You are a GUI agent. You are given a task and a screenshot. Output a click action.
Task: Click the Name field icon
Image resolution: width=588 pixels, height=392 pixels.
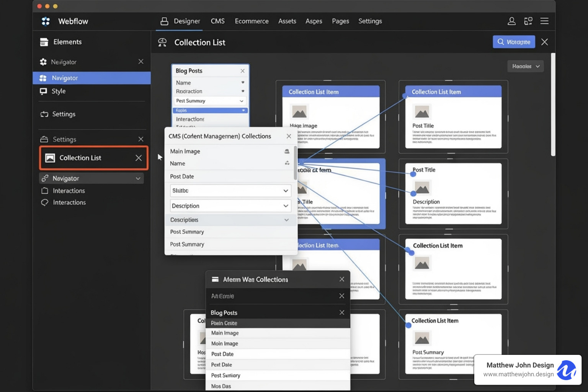(287, 163)
